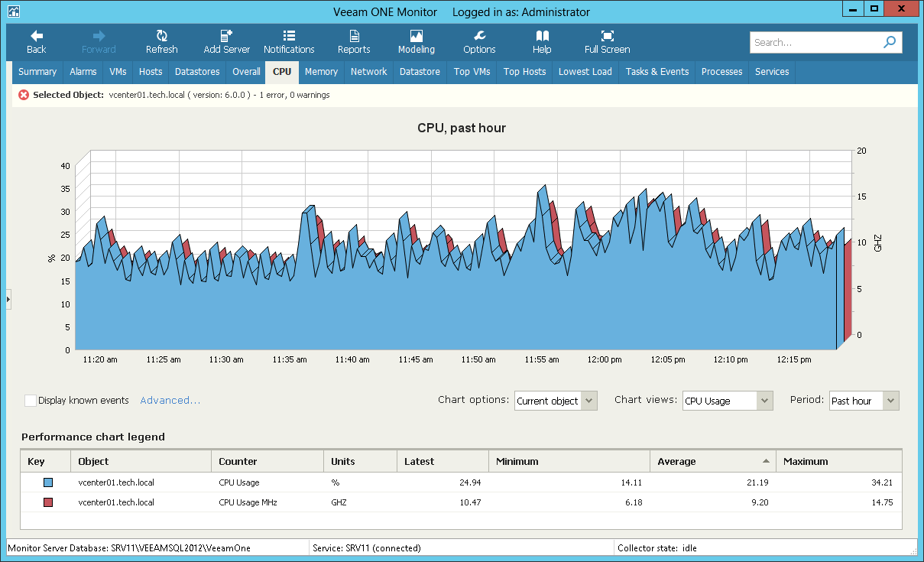Open the Chart views dropdown
The width and height of the screenshot is (924, 562).
pyautogui.click(x=728, y=401)
